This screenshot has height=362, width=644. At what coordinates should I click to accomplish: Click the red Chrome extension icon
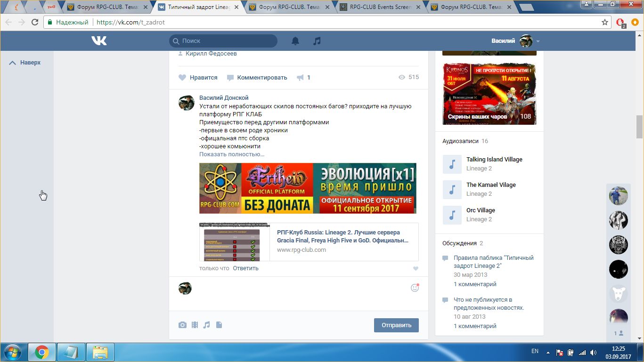(x=621, y=23)
